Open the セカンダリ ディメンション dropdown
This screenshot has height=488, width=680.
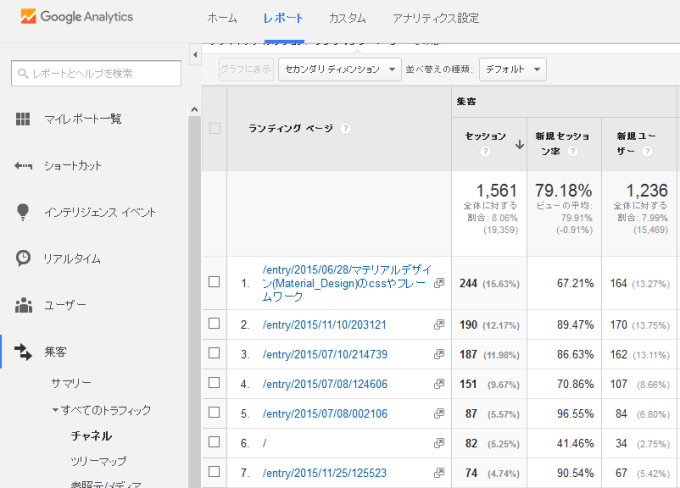(x=340, y=69)
